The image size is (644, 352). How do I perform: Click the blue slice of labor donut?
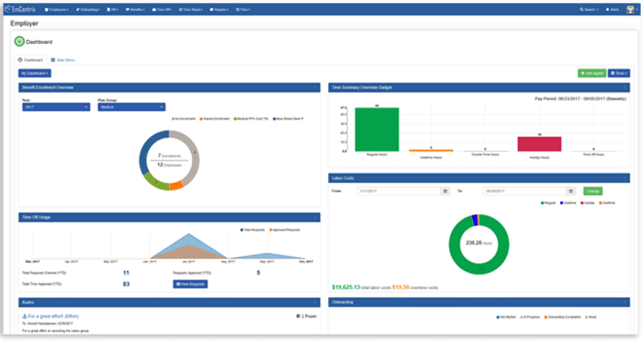475,221
